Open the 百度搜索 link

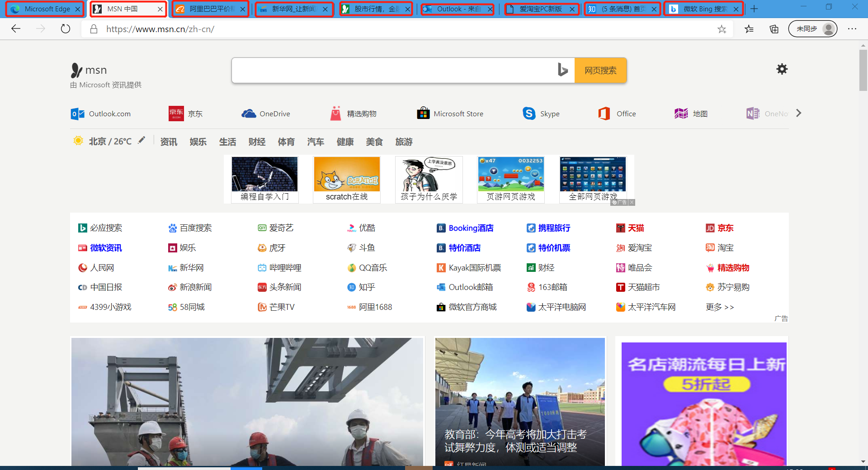pos(190,228)
